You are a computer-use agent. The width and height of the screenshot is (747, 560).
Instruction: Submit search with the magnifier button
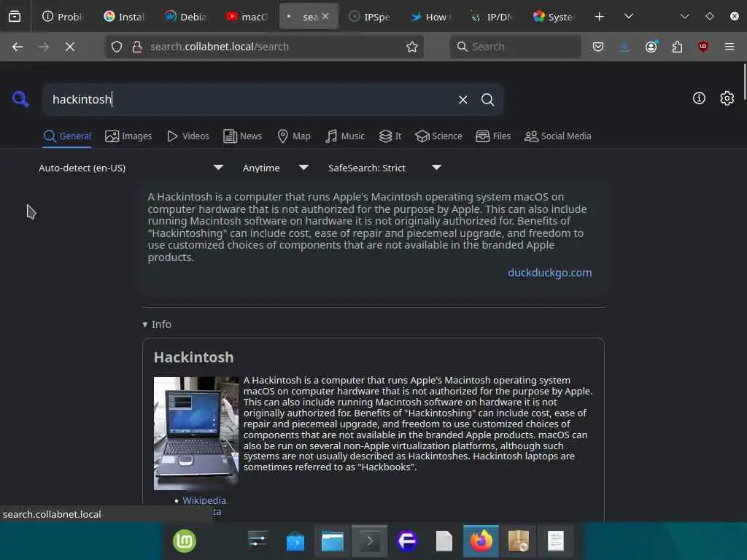pyautogui.click(x=487, y=99)
